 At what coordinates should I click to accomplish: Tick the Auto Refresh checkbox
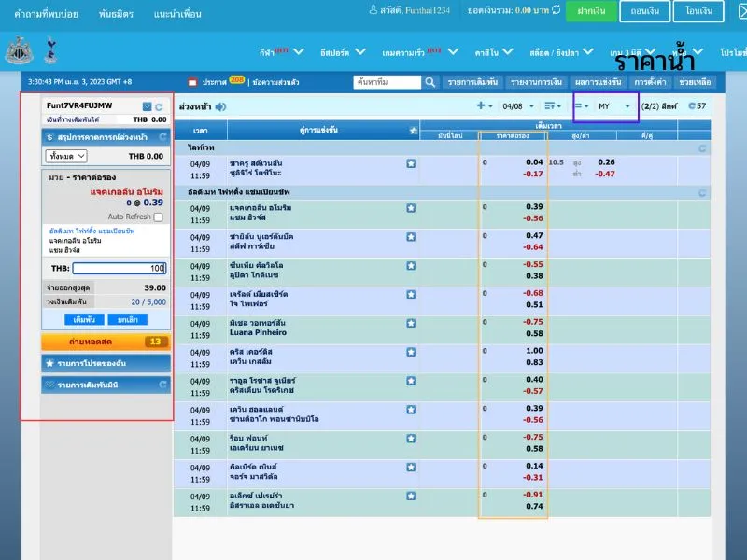pyautogui.click(x=158, y=217)
